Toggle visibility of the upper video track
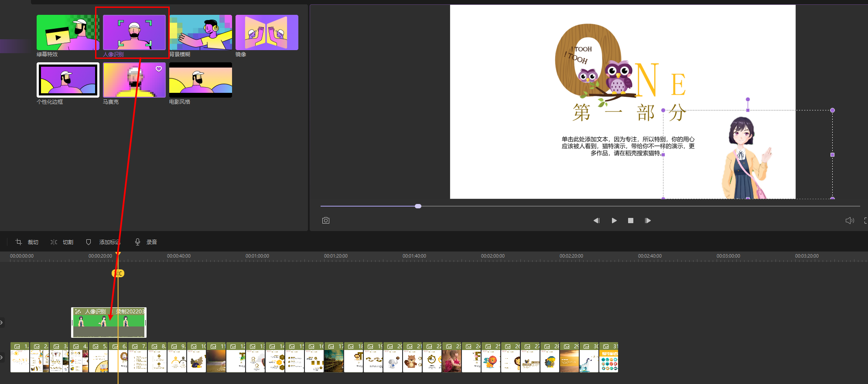 (x=1, y=323)
